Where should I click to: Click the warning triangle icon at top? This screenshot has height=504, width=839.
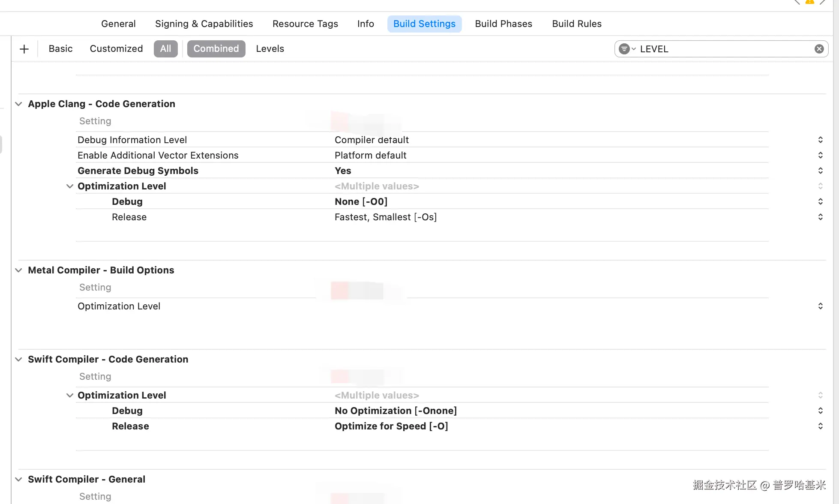click(x=809, y=2)
